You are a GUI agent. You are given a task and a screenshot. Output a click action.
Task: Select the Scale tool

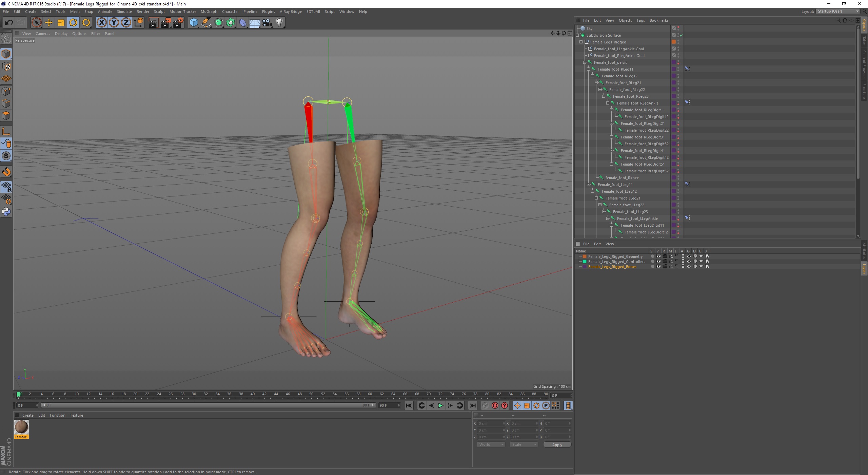[61, 23]
